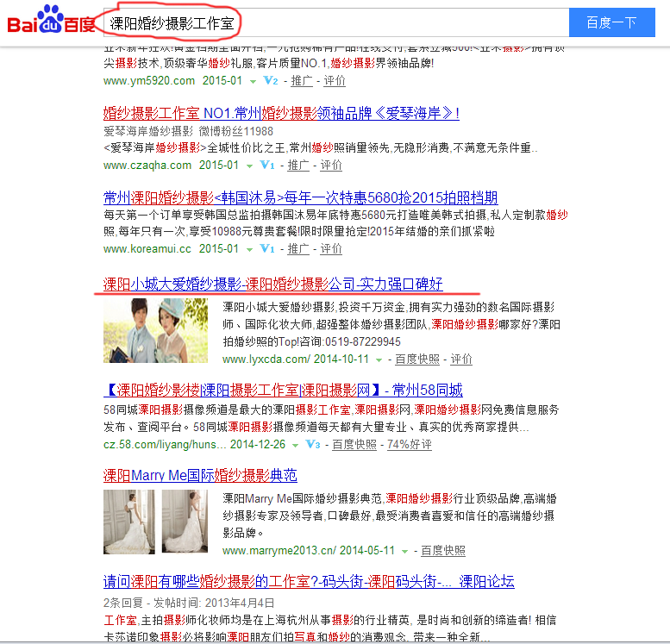Viewport: 670px width, 644px height.
Task: Click 百度快照 in the lyxcda.com result
Action: click(x=417, y=359)
